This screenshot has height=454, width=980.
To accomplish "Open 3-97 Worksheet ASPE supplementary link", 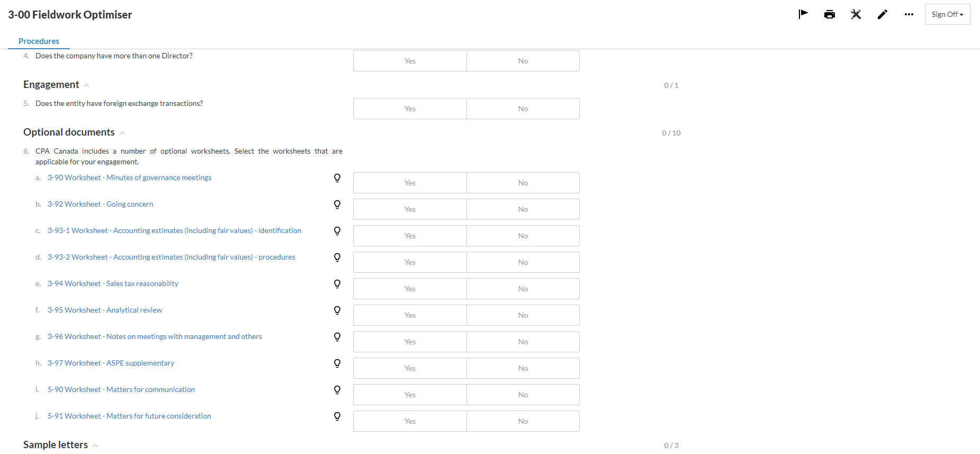I will 111,363.
